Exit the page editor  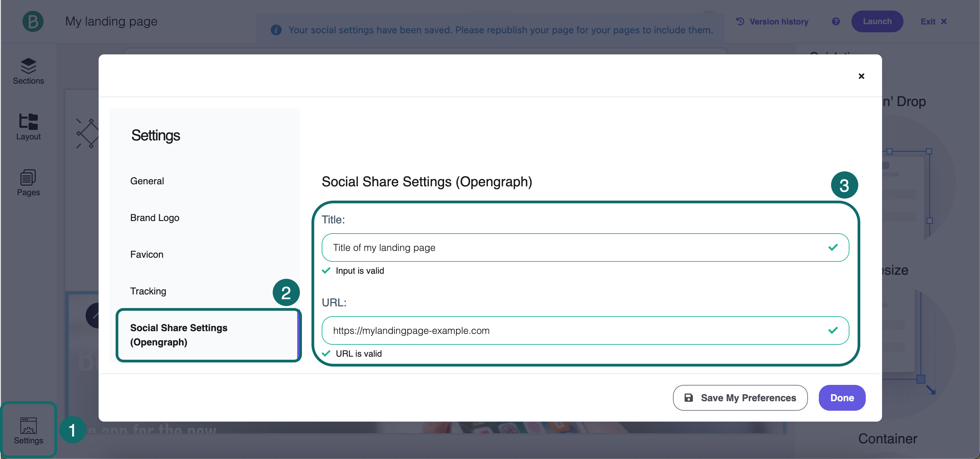(x=933, y=21)
